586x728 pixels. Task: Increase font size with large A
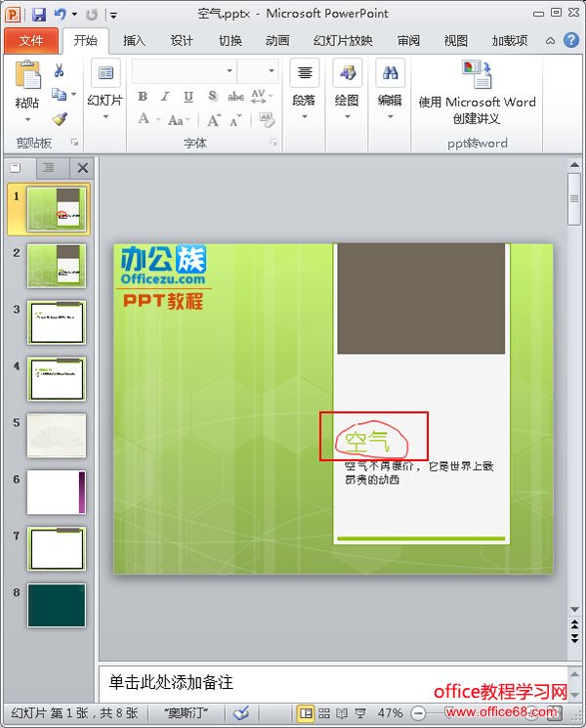pyautogui.click(x=214, y=120)
